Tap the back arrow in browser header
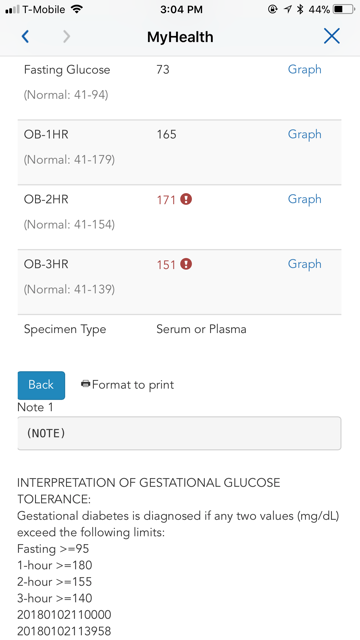 pyautogui.click(x=25, y=37)
